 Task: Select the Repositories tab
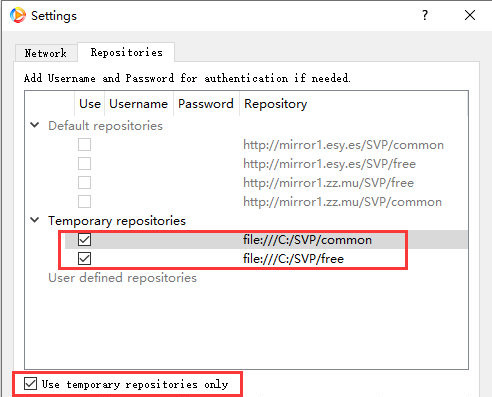[126, 52]
